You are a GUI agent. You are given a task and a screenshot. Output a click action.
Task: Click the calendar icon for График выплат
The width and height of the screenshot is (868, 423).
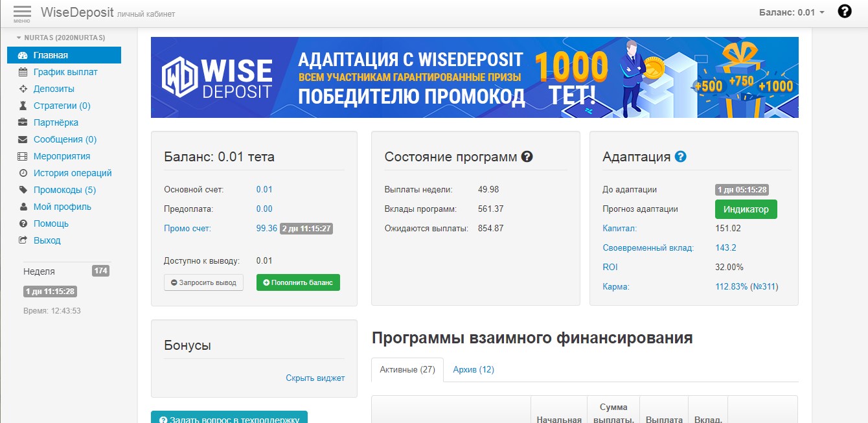coord(23,72)
